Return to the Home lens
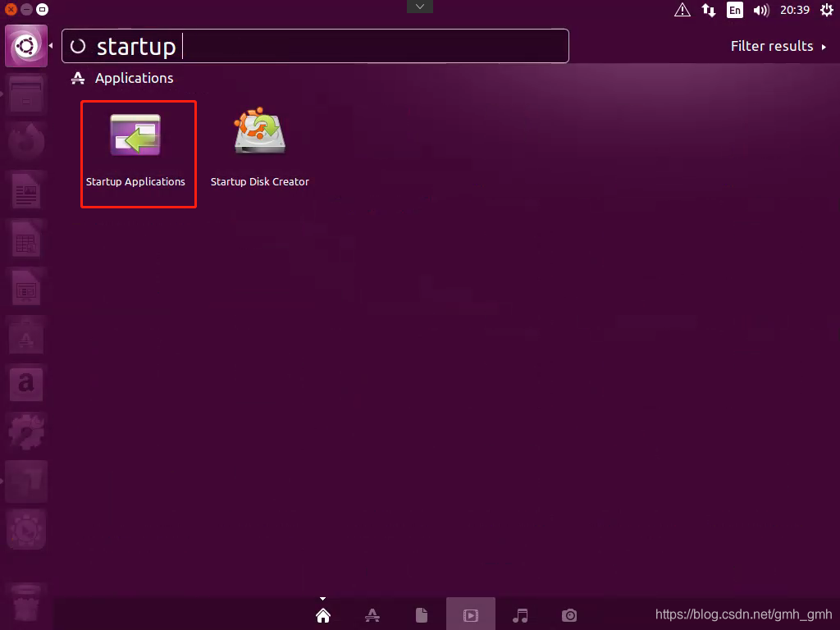 point(322,614)
